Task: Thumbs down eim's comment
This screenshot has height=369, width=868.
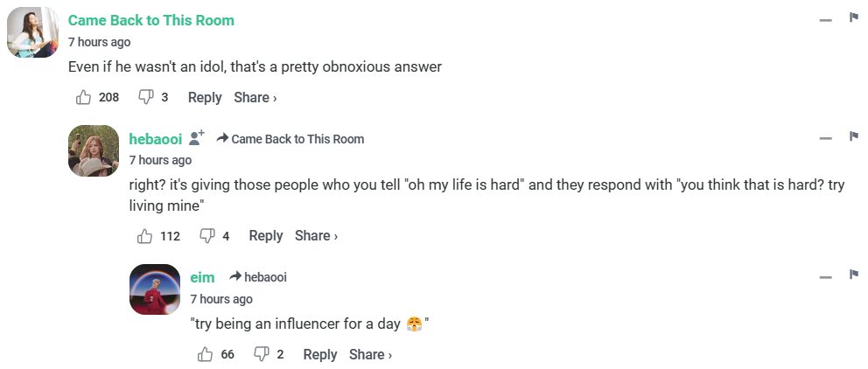Action: pos(261,354)
